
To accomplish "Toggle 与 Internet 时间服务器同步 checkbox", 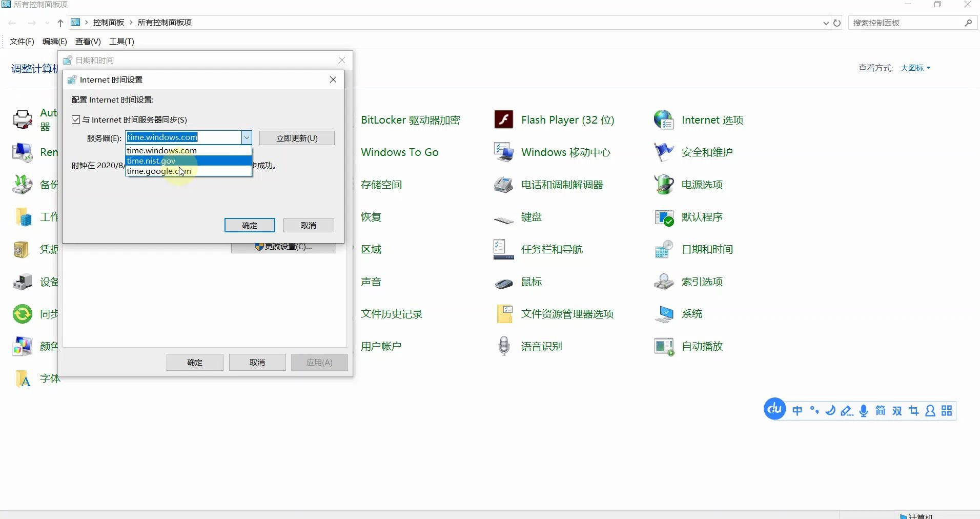I will pos(76,119).
